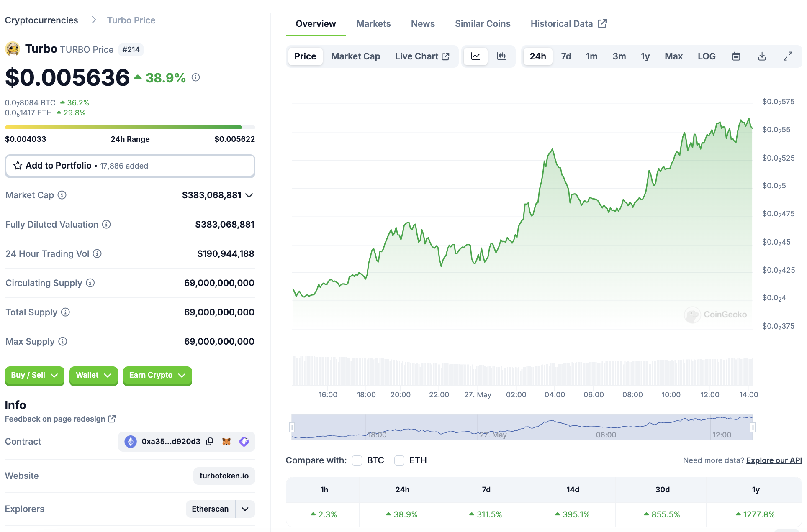
Task: Click info icon next to Market Cap
Action: pos(62,195)
